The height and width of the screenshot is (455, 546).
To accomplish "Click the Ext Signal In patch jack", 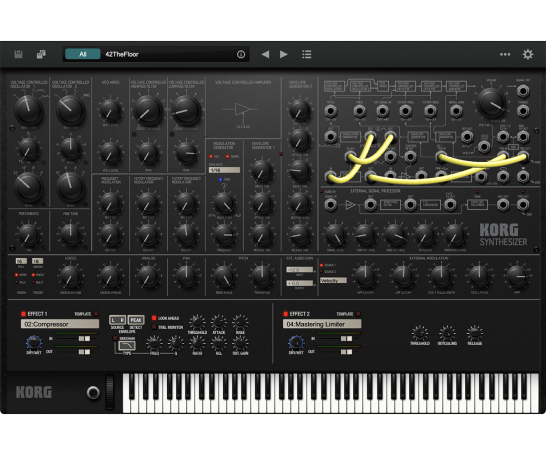I will pyautogui.click(x=382, y=111).
